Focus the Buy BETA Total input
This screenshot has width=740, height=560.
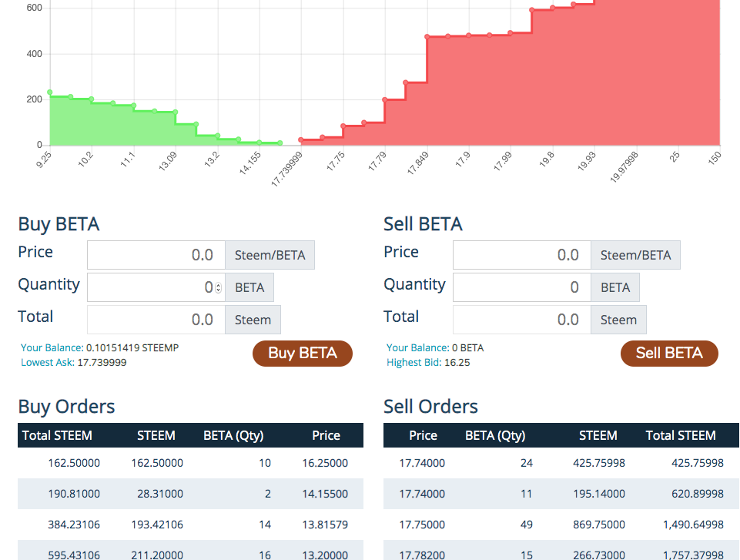coord(156,320)
